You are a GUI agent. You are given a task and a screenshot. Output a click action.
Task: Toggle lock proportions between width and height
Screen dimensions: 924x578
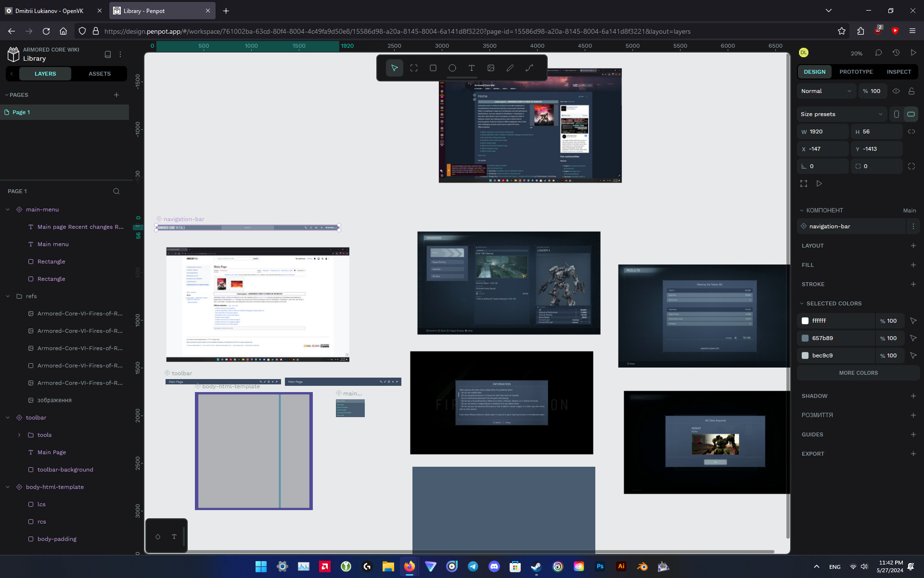pos(911,131)
